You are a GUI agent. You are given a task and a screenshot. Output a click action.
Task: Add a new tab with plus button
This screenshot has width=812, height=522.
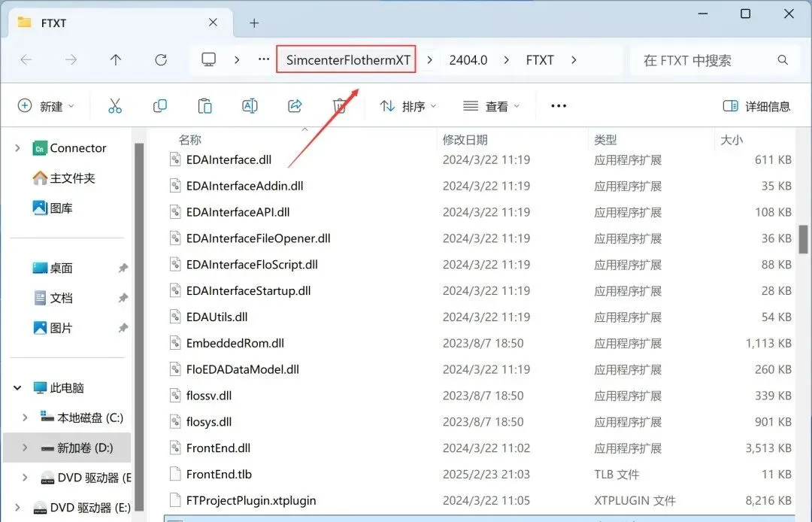(x=254, y=23)
